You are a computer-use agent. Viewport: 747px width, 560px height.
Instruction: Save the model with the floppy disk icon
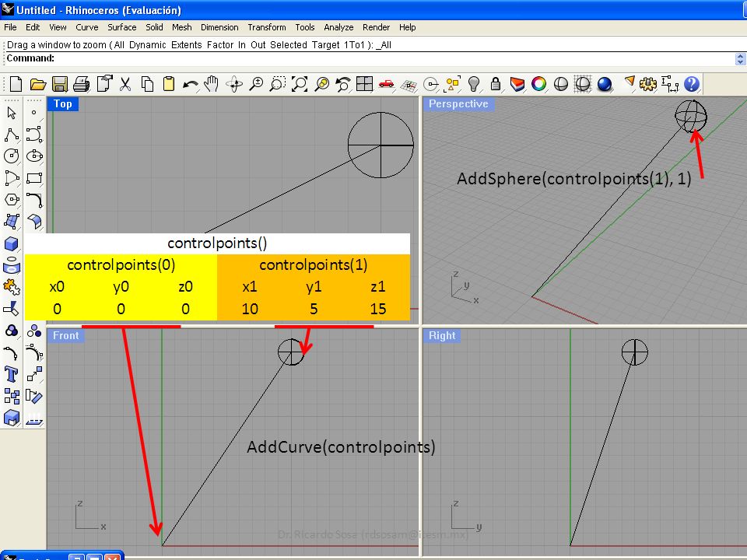pos(60,84)
